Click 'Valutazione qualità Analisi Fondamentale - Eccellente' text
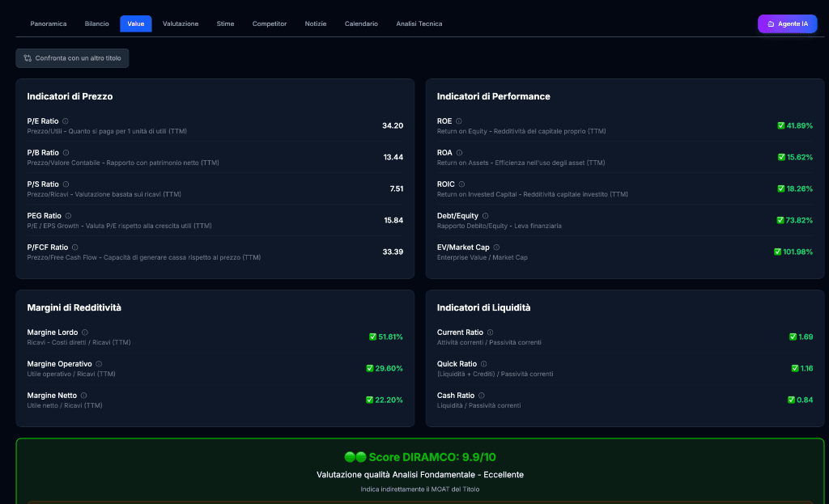The height and width of the screenshot is (504, 829). (420, 474)
